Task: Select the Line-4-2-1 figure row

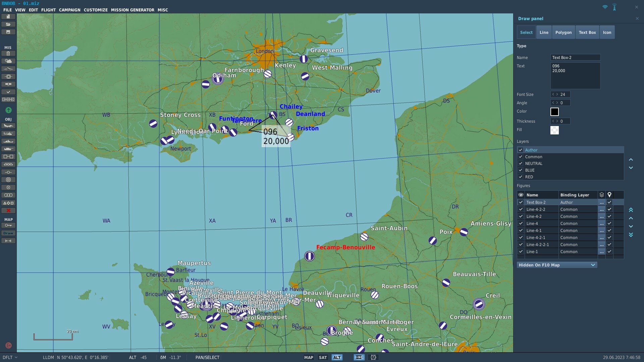Action: [570, 238]
